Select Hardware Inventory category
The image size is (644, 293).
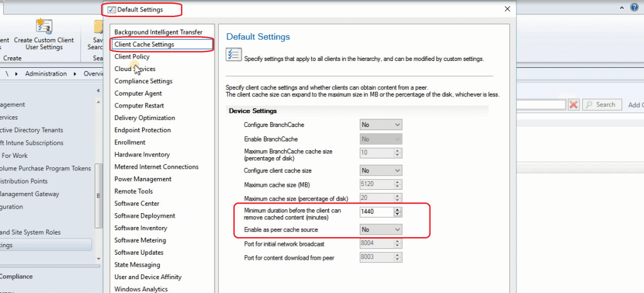point(142,155)
